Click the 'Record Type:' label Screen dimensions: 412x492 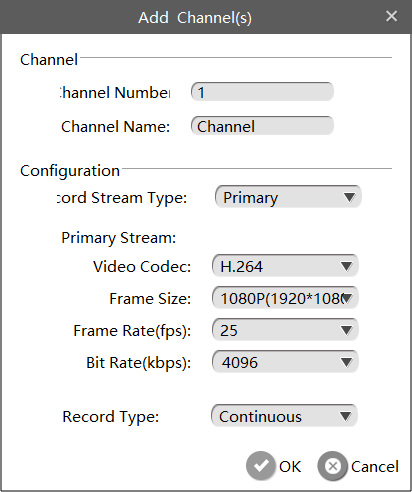pos(111,417)
